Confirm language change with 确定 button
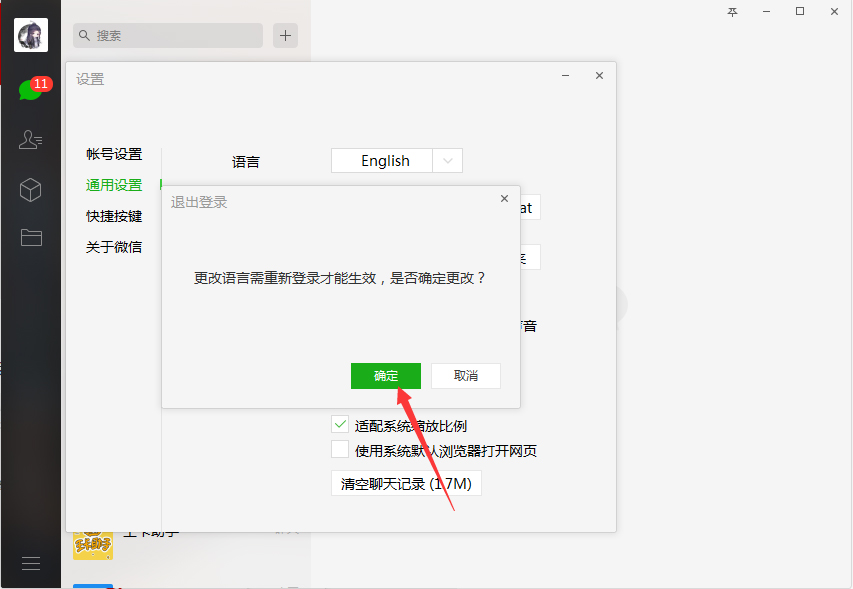 pos(385,375)
